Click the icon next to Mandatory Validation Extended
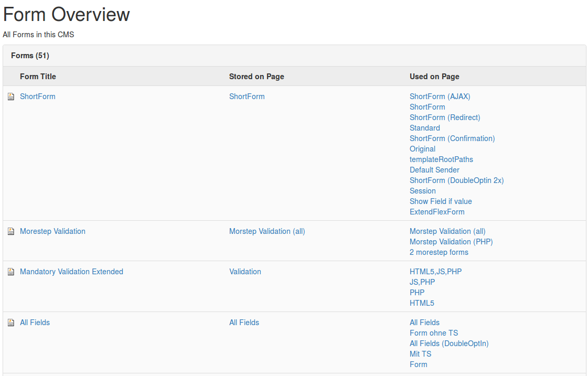Screen dimensions: 588x376 11,272
